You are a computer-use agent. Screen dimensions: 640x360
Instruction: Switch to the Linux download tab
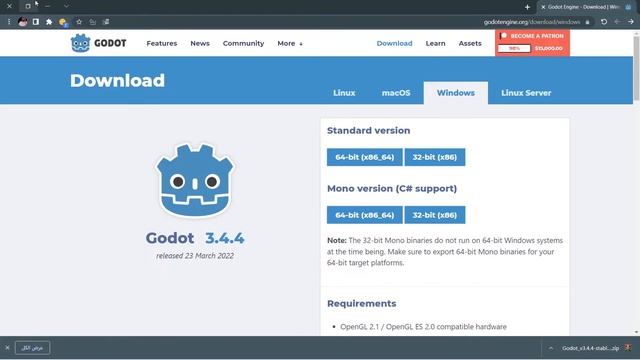(x=344, y=93)
